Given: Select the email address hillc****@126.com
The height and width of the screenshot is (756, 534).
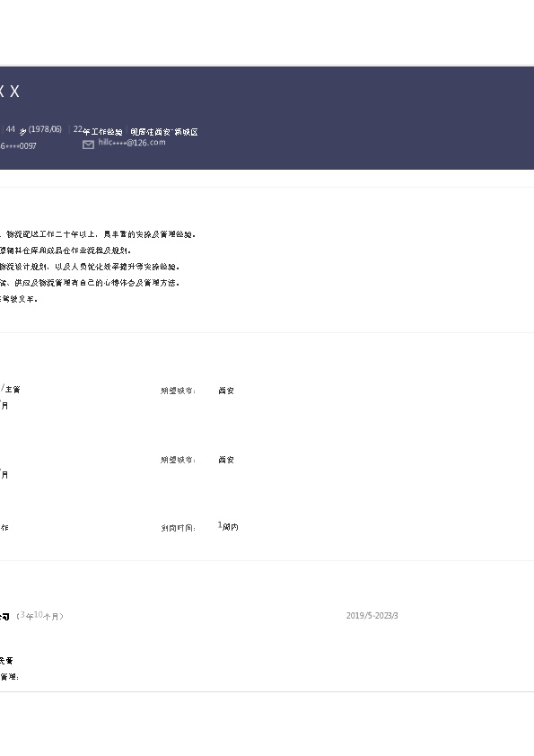Looking at the screenshot, I should point(132,142).
